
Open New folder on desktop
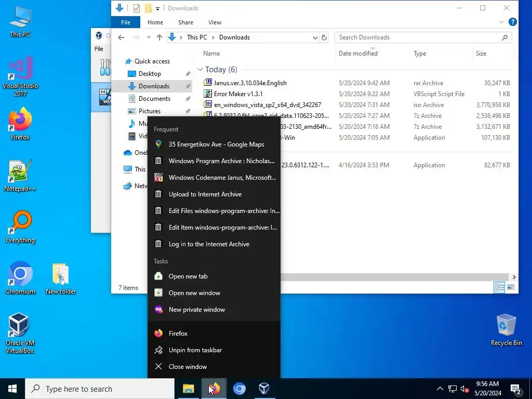pos(61,278)
